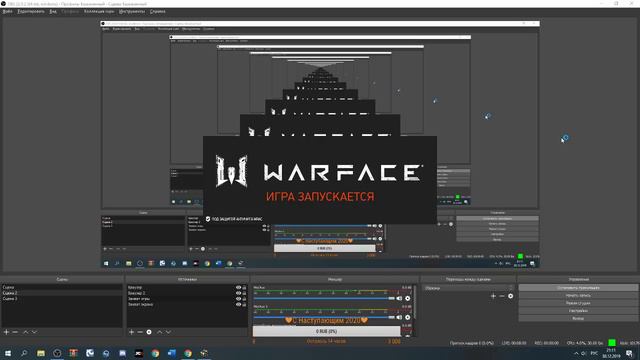
Task: Open transition properties gear icon
Action: (511, 296)
